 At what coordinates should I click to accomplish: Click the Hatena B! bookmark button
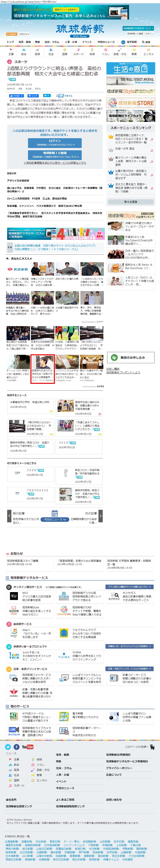pos(47,96)
